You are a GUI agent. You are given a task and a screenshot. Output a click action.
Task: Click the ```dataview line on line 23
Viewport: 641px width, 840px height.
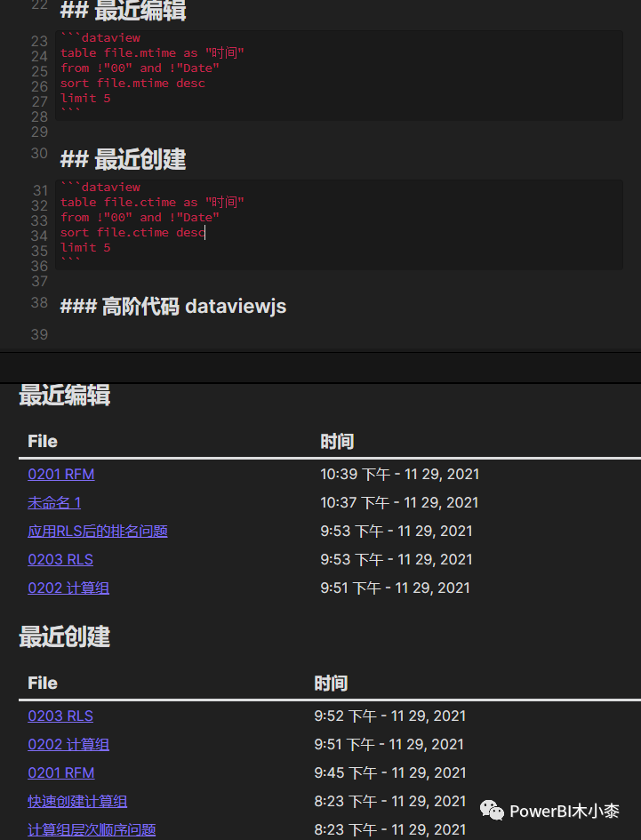(100, 37)
